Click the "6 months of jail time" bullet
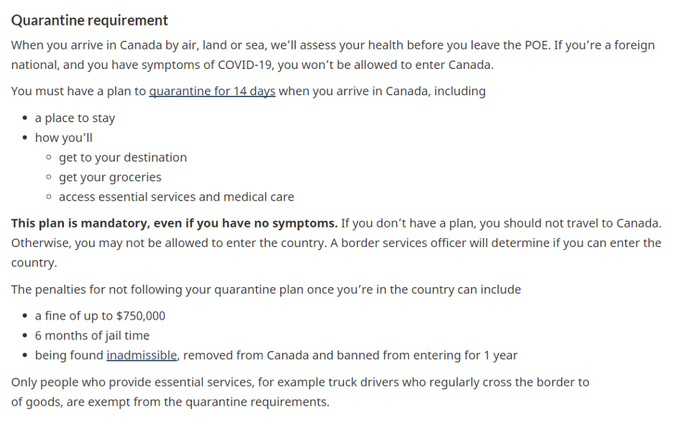 point(92,336)
